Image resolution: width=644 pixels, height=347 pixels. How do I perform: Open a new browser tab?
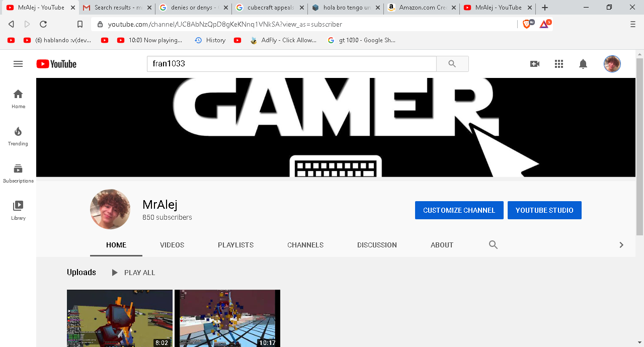[x=545, y=8]
